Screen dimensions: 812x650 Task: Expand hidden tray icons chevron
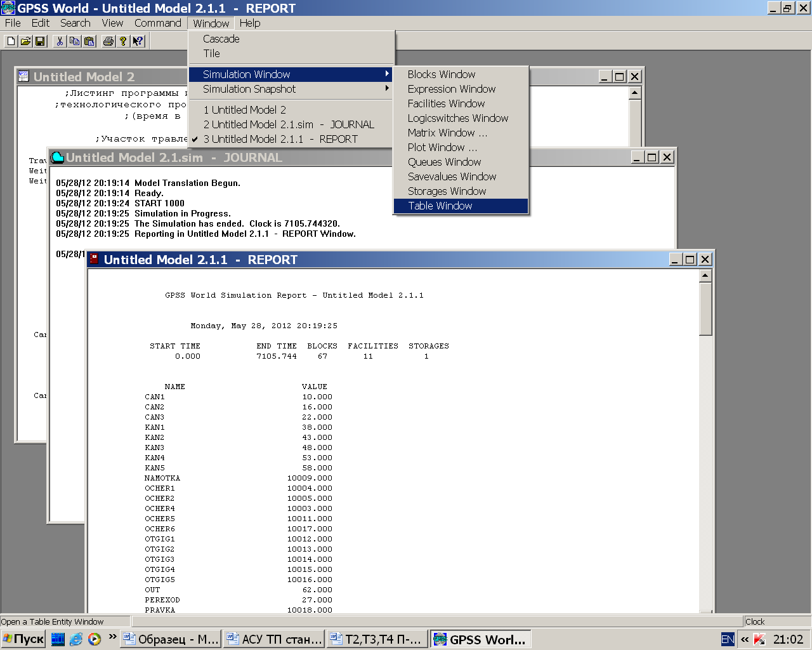[744, 639]
